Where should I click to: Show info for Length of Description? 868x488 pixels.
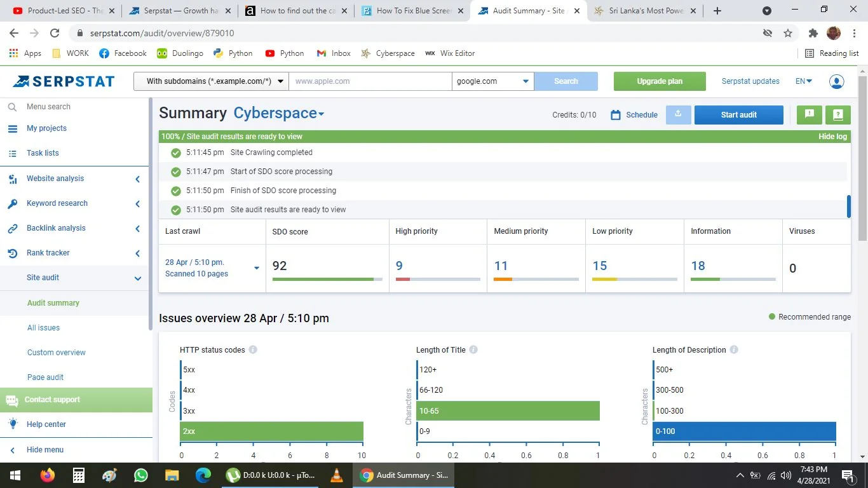pyautogui.click(x=734, y=350)
